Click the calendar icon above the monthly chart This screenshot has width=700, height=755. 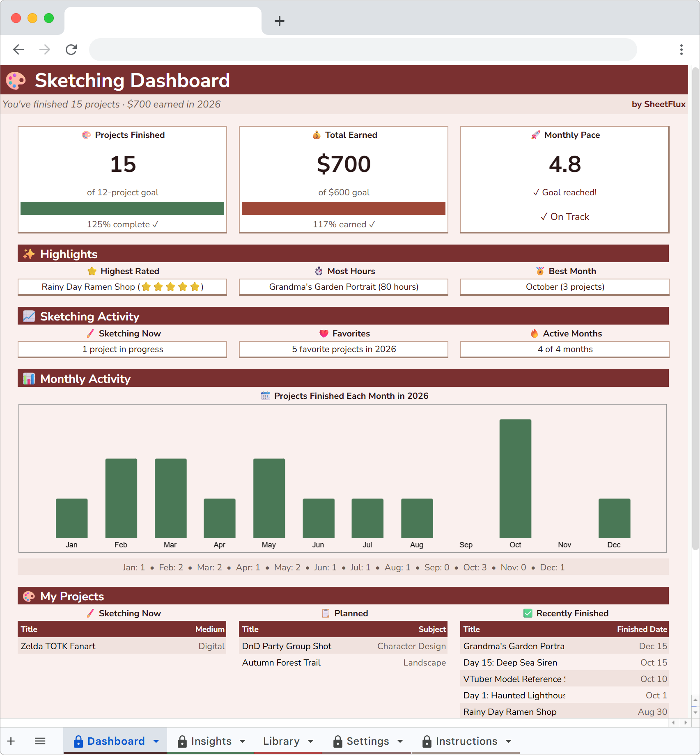(265, 396)
